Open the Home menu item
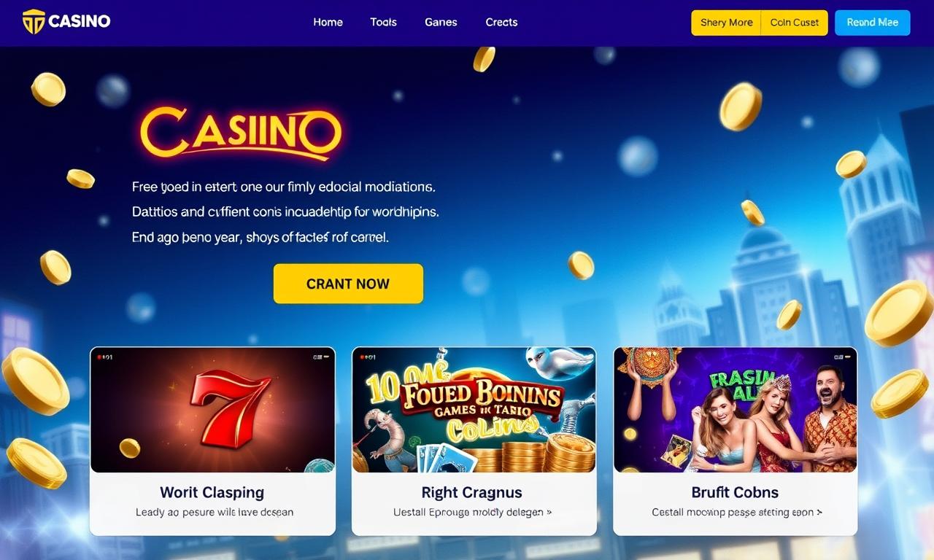934x560 pixels. tap(328, 22)
